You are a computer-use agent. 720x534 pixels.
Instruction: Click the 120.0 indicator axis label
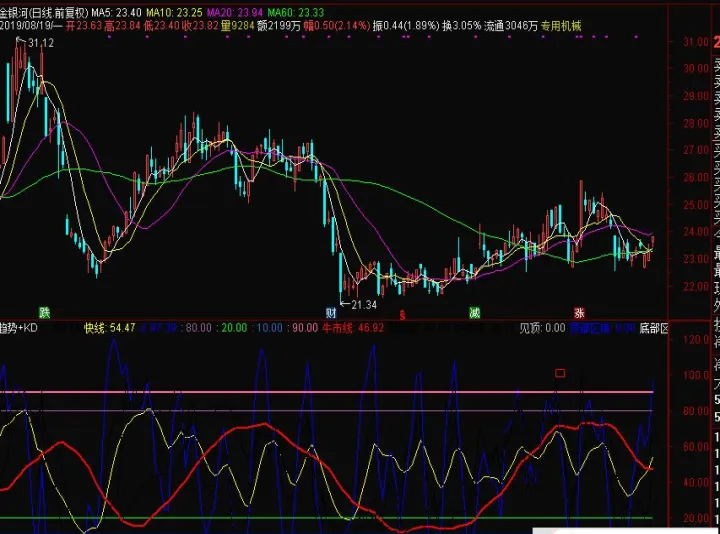tap(696, 339)
